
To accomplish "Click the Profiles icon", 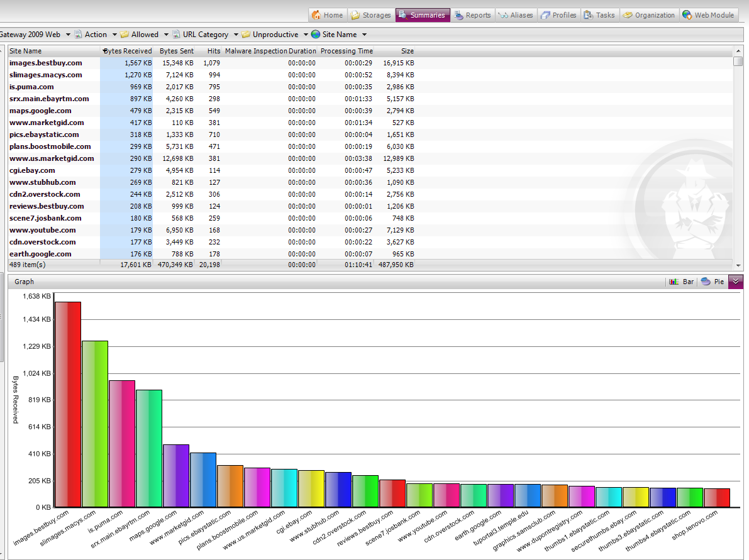I will click(545, 15).
